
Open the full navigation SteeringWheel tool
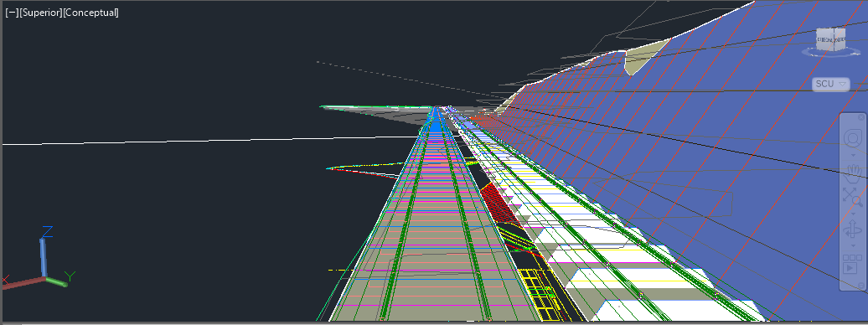[x=853, y=138]
